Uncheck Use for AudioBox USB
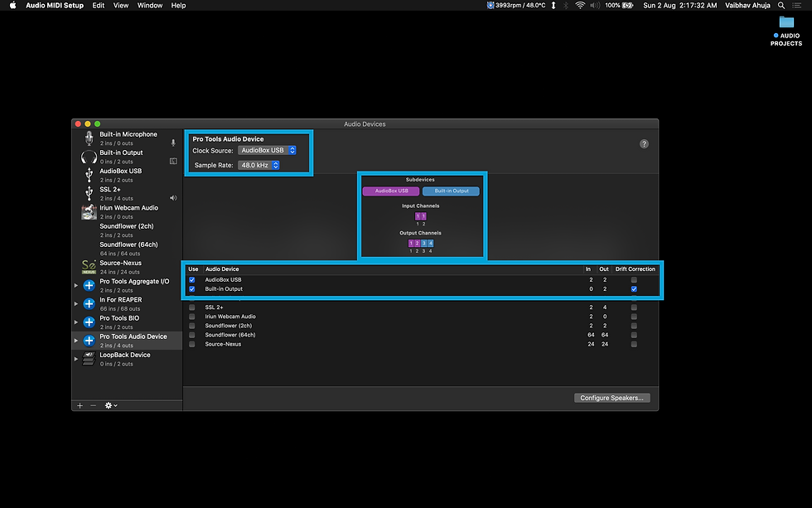The width and height of the screenshot is (812, 508). click(192, 279)
